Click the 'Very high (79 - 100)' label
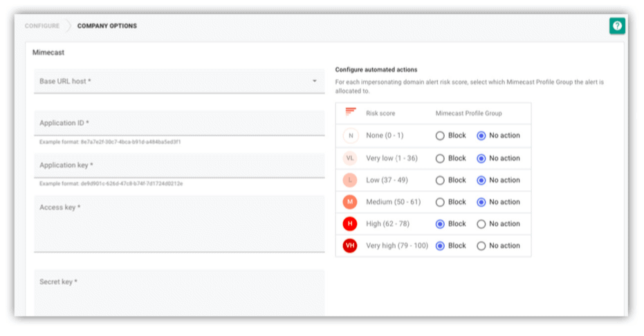644x336 pixels. 397,245
